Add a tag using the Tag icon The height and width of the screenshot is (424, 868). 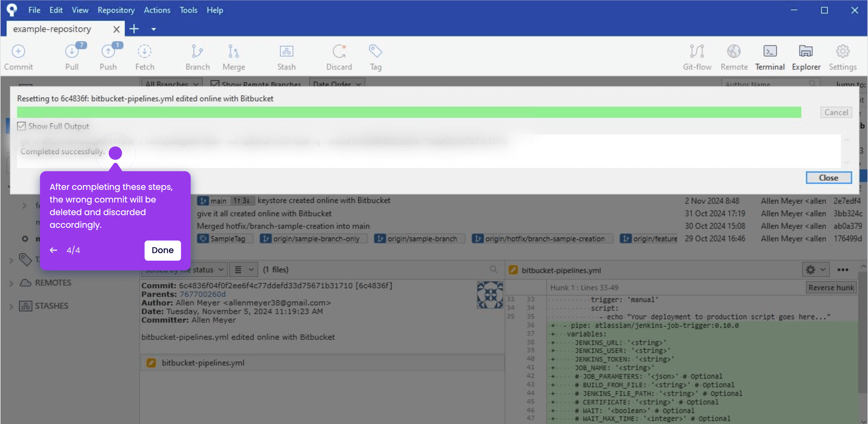pos(375,51)
